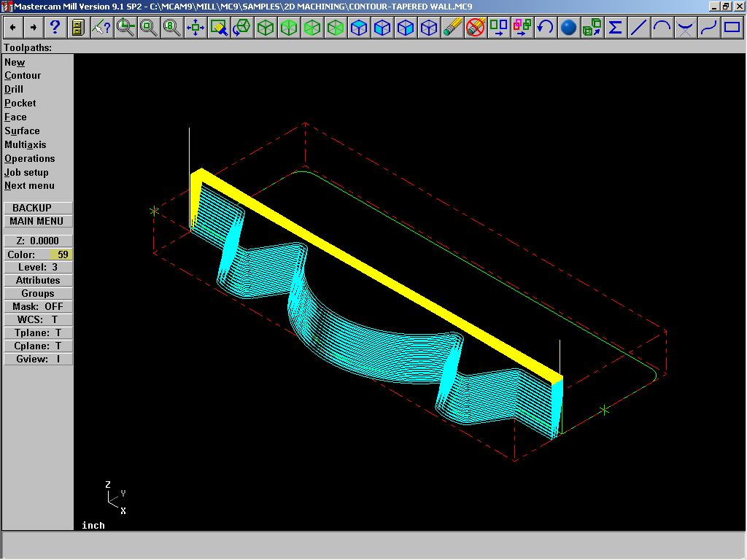Select the Create arc icon
This screenshot has height=560, width=747.
[662, 28]
